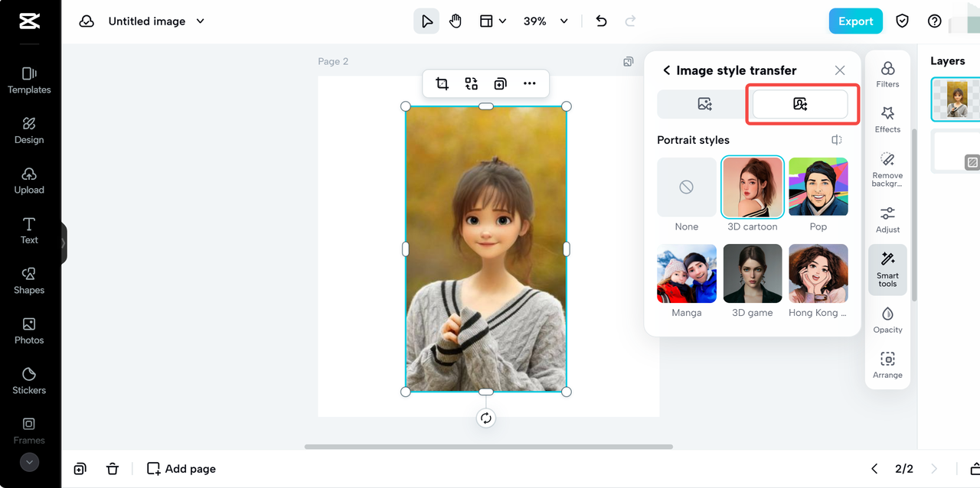The width and height of the screenshot is (980, 488).
Task: Open the Shapes panel
Action: tap(29, 281)
